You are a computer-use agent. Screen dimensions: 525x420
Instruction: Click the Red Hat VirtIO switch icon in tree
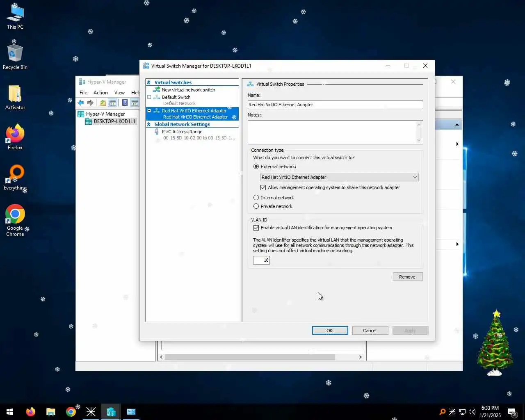(x=157, y=111)
